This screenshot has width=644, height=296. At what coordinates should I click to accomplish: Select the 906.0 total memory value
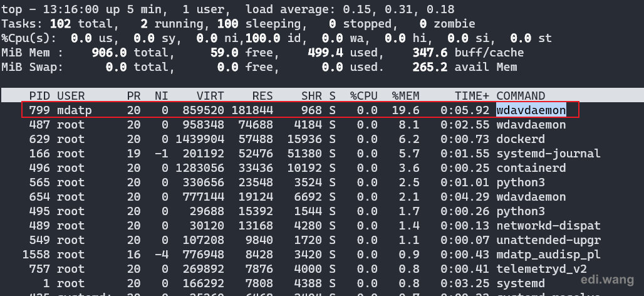(x=109, y=53)
